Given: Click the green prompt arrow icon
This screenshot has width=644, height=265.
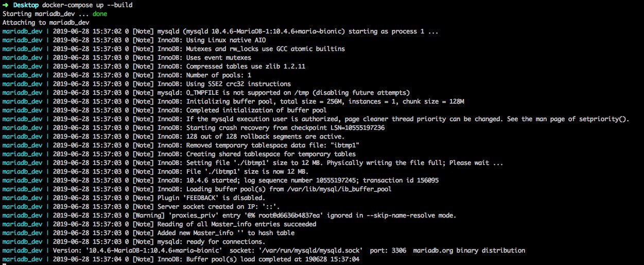Looking at the screenshot, I should (6, 5).
